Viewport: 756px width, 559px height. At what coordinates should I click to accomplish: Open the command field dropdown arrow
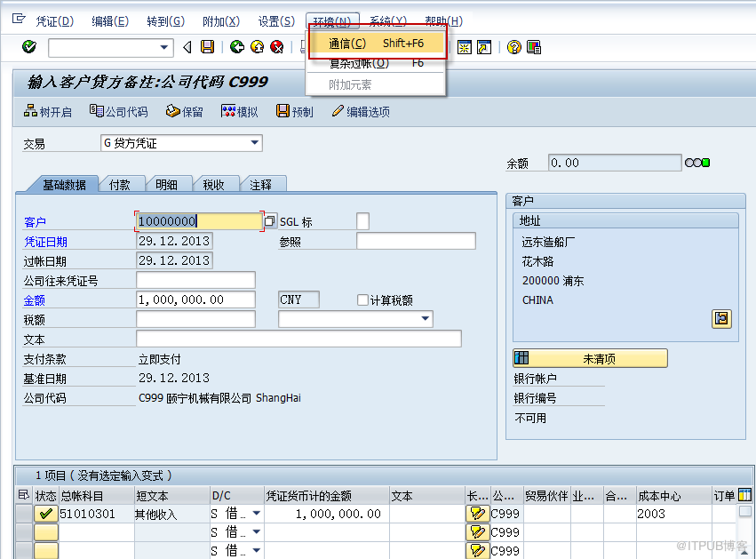click(x=164, y=47)
